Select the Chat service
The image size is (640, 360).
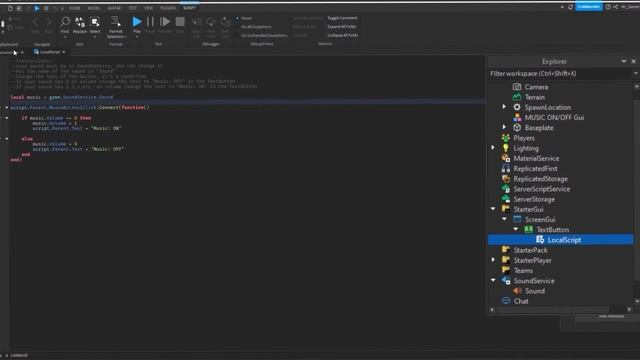[x=521, y=301]
